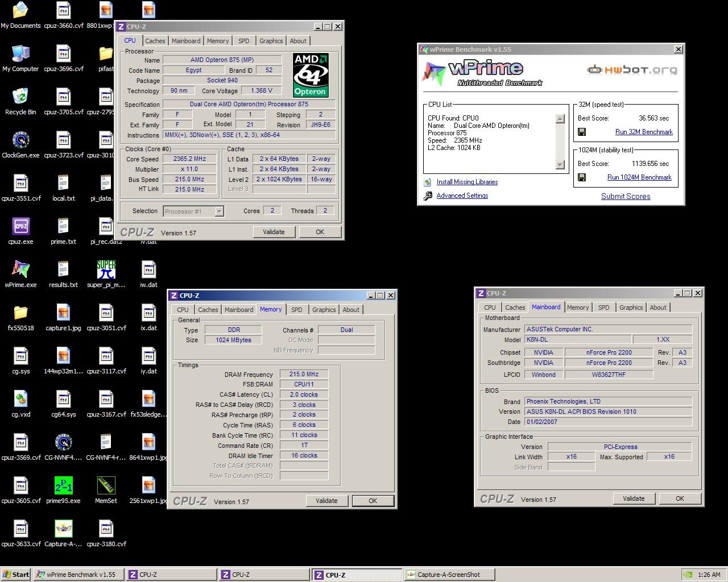Select CPU tab in mainboard CPU-Z window
This screenshot has height=582, width=728.
click(490, 307)
